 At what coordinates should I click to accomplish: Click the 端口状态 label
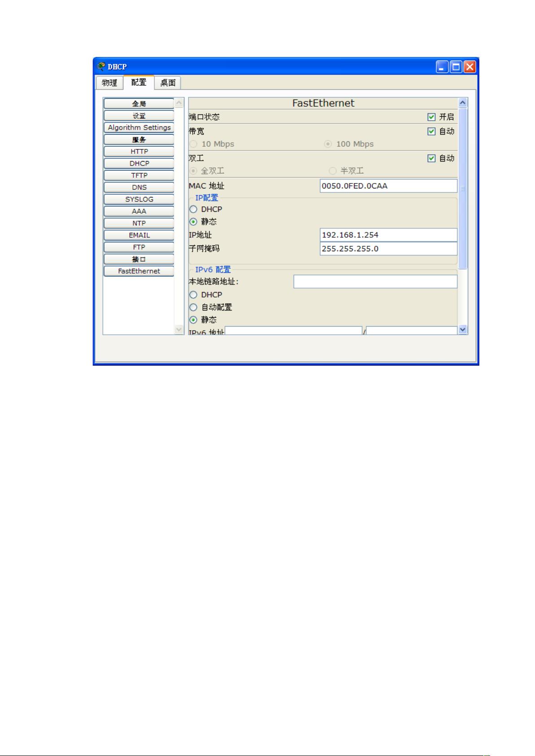(x=204, y=117)
